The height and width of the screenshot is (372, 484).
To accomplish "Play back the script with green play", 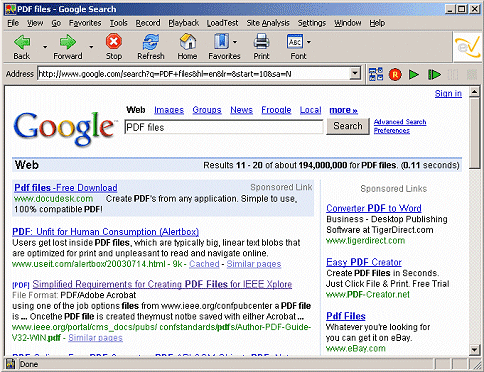I will click(x=414, y=74).
